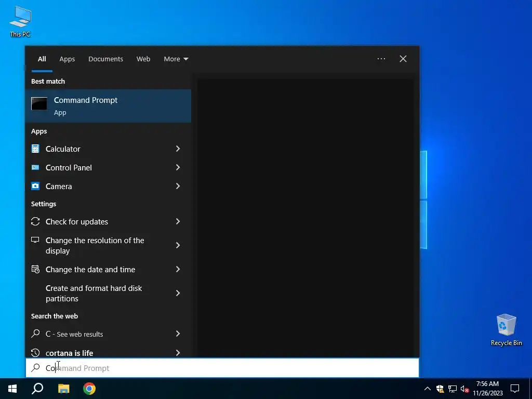Click the date and time calendar icon
This screenshot has width=532, height=399.
click(35, 270)
